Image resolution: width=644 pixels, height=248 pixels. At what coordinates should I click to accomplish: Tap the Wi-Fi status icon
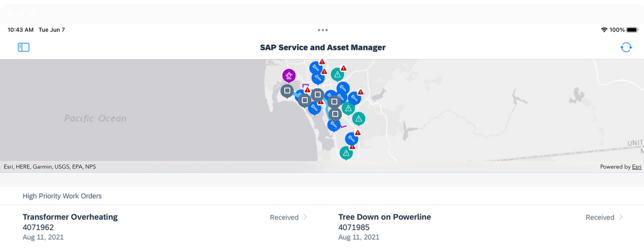604,30
